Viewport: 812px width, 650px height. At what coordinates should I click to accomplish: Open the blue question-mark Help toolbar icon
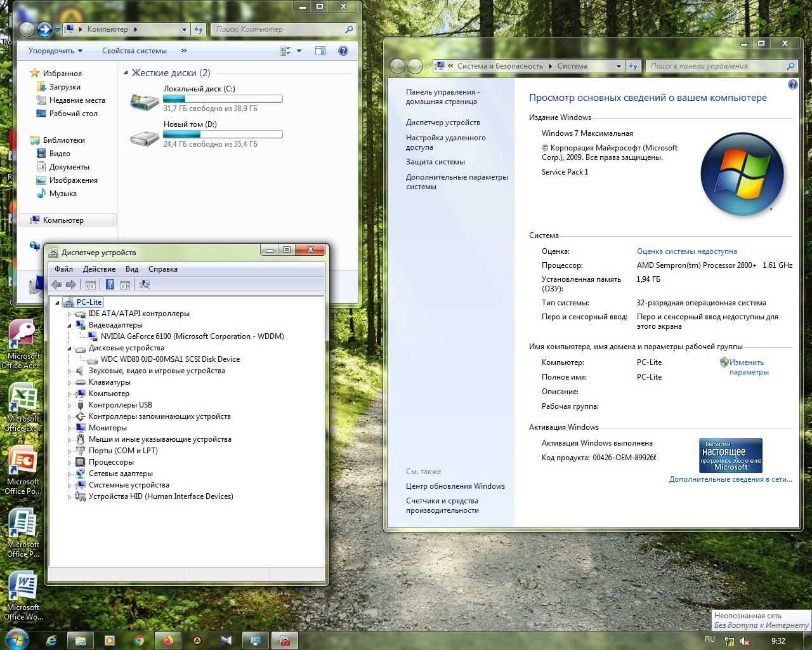coord(110,284)
